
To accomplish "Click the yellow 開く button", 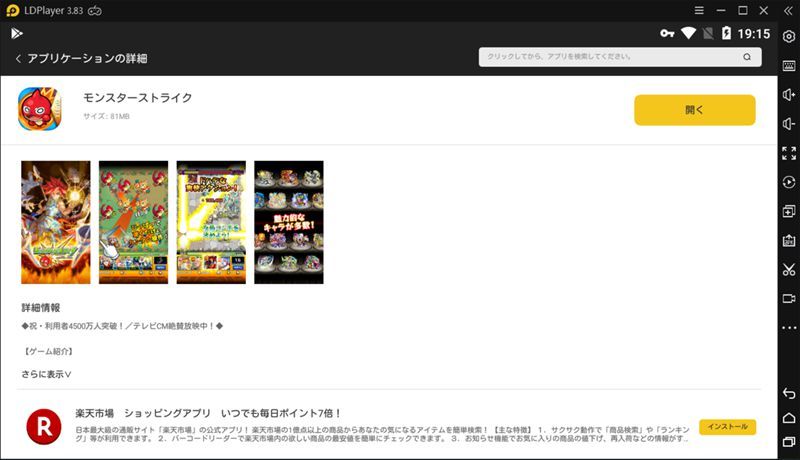I will pos(694,110).
